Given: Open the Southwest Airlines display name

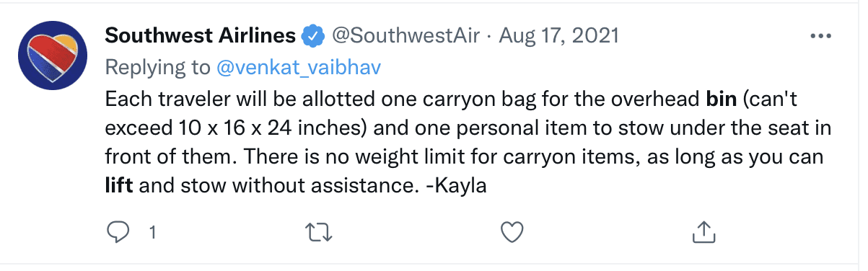Looking at the screenshot, I should (x=201, y=35).
